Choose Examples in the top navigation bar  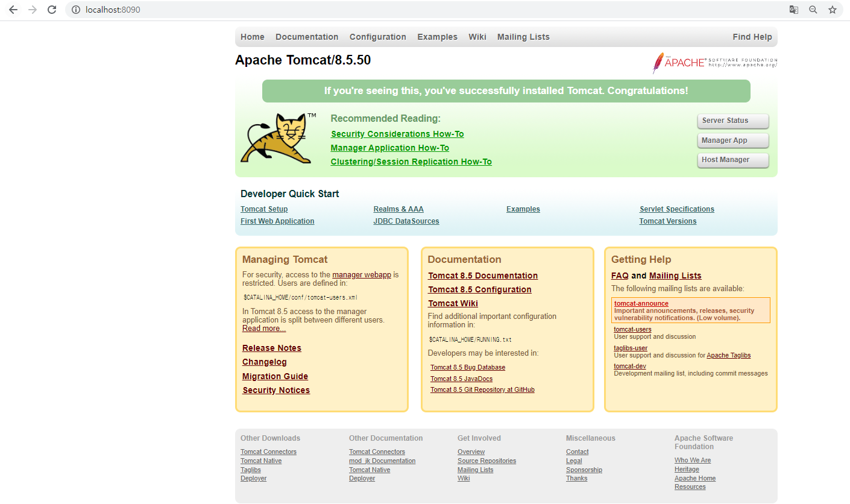coord(437,37)
